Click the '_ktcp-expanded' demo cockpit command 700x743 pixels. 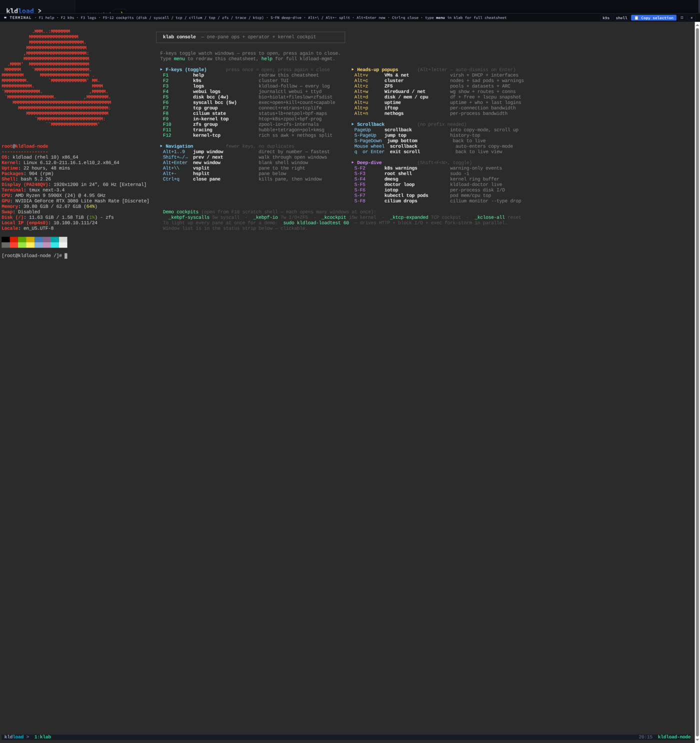point(409,217)
